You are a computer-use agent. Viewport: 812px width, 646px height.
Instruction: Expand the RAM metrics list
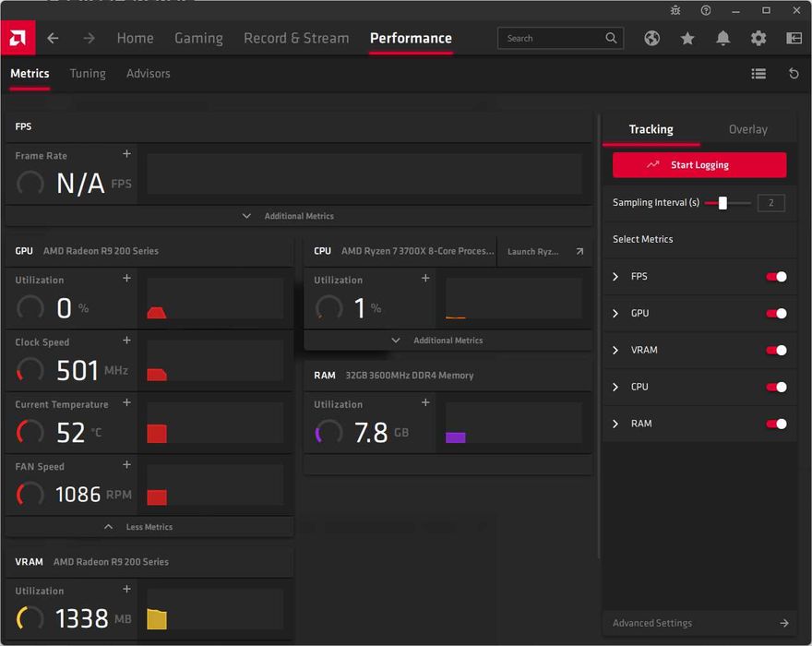615,424
